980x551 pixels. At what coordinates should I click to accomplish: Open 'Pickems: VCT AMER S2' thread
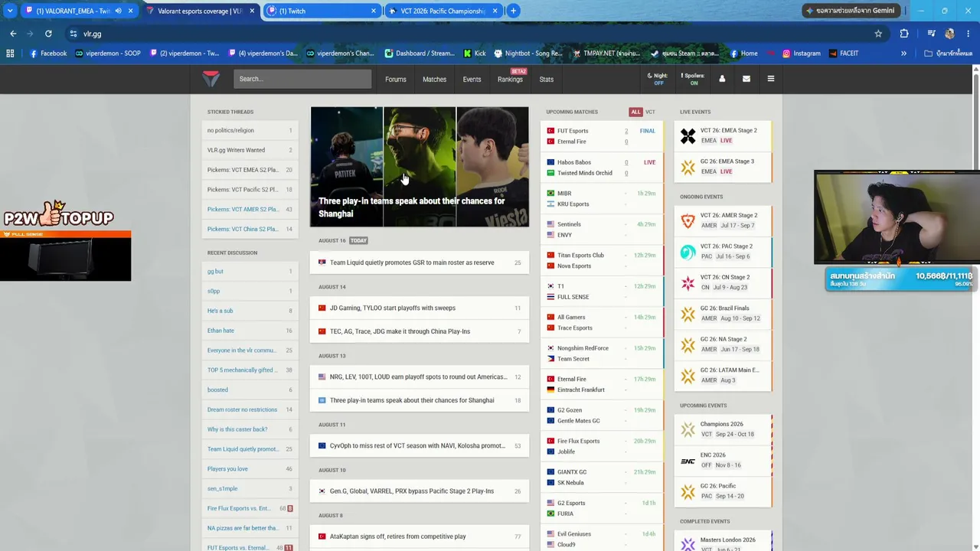pos(250,209)
